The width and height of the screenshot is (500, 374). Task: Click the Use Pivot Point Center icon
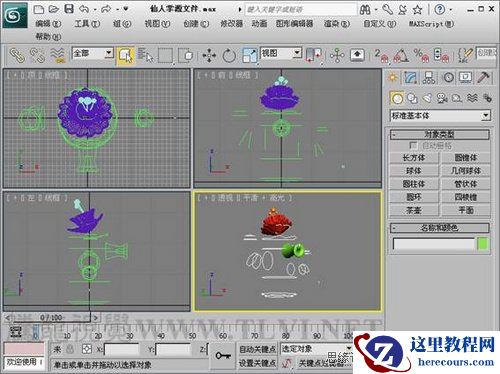tap(313, 55)
